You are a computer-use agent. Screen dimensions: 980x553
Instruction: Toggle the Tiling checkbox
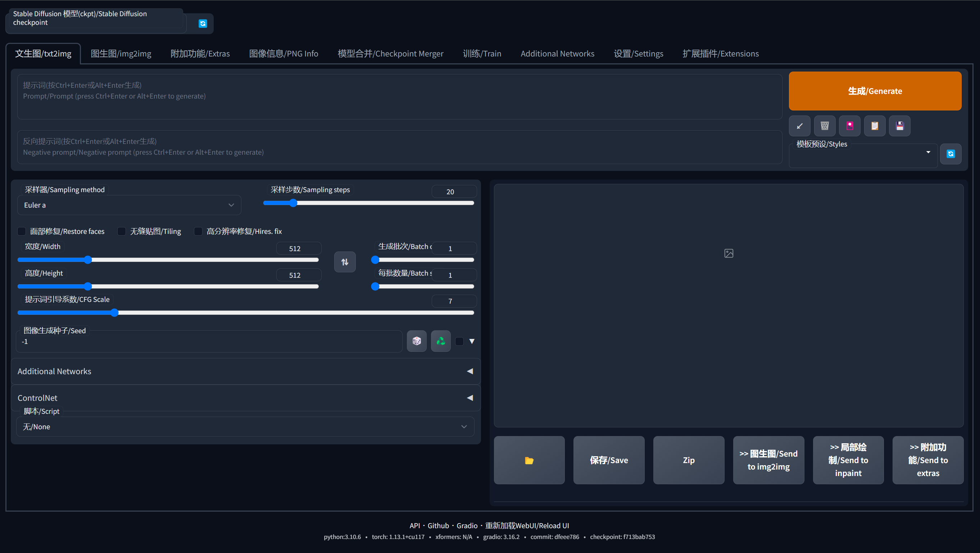122,231
